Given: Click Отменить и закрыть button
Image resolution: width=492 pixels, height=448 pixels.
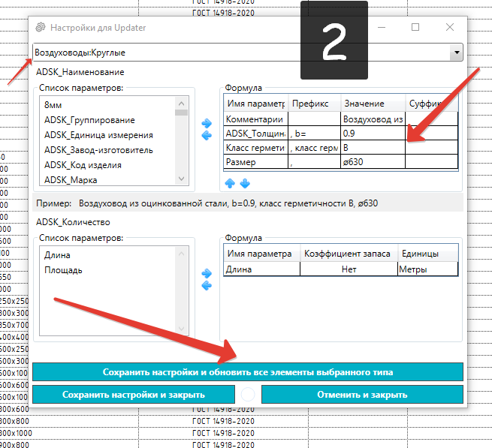Looking at the screenshot, I should click(x=362, y=395).
